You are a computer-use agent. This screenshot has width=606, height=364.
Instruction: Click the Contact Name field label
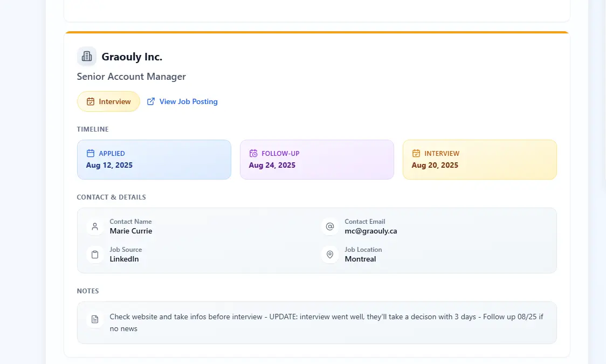coord(130,222)
